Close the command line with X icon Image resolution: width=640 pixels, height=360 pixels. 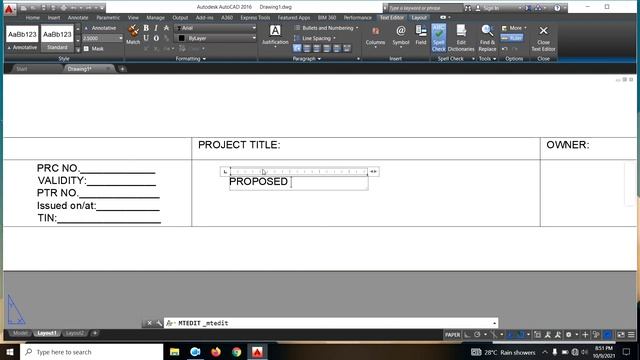149,323
